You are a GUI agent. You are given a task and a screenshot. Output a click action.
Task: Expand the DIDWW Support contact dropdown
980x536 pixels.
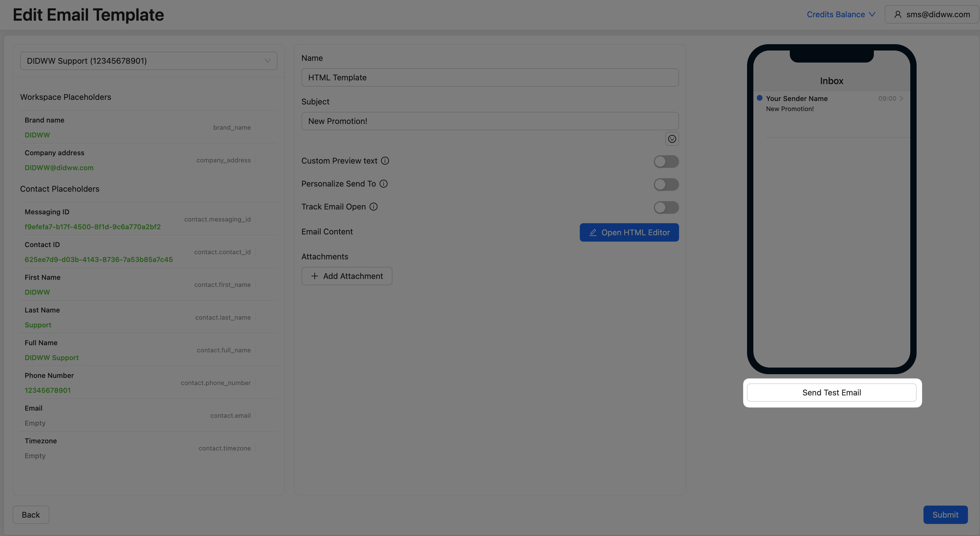(x=148, y=61)
